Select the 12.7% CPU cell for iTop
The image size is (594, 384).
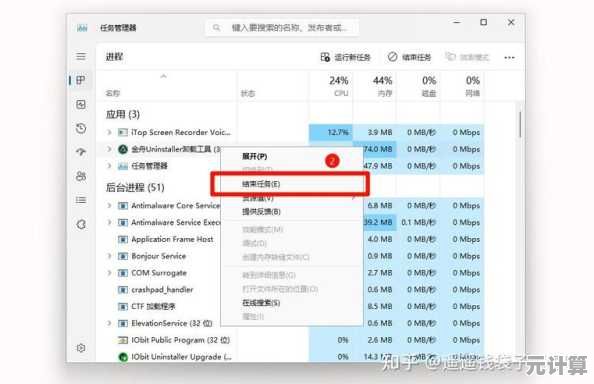(331, 132)
